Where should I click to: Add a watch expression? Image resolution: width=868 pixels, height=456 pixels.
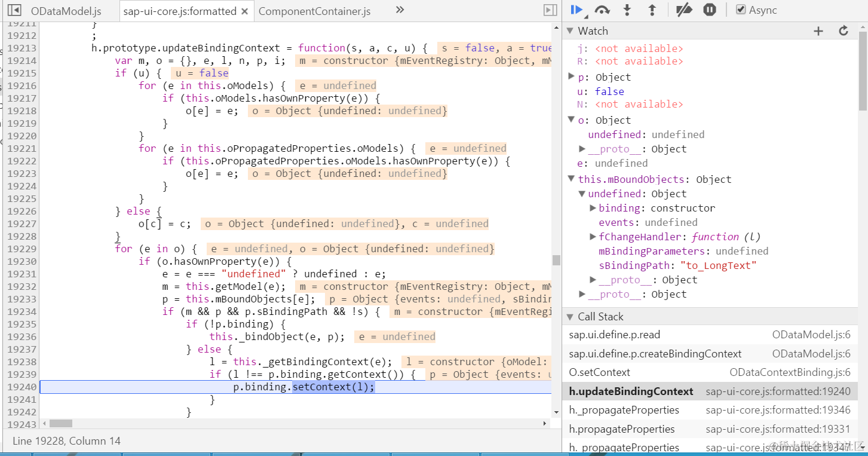[x=818, y=31]
